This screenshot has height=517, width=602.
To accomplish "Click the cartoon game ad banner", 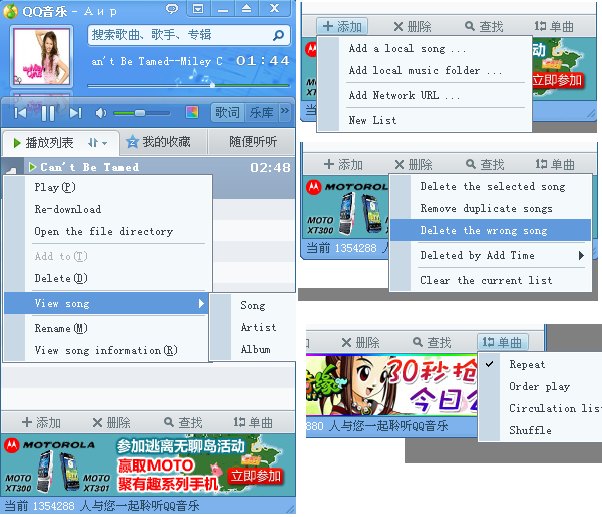I will pyautogui.click(x=392, y=385).
